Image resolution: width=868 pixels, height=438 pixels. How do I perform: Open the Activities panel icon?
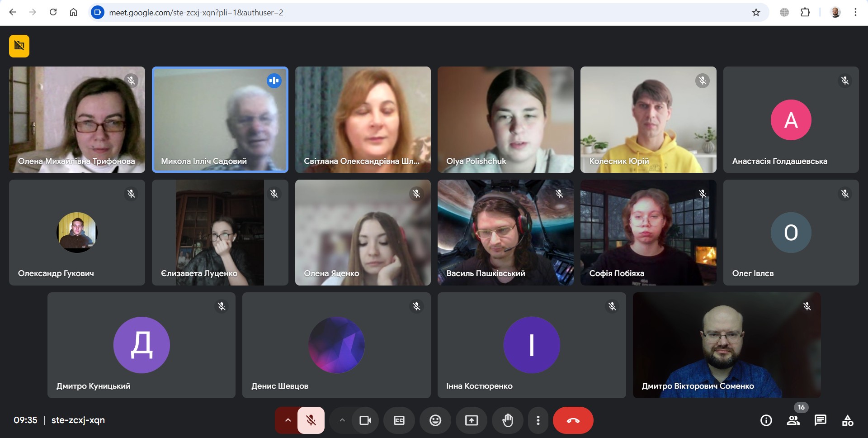pos(847,420)
